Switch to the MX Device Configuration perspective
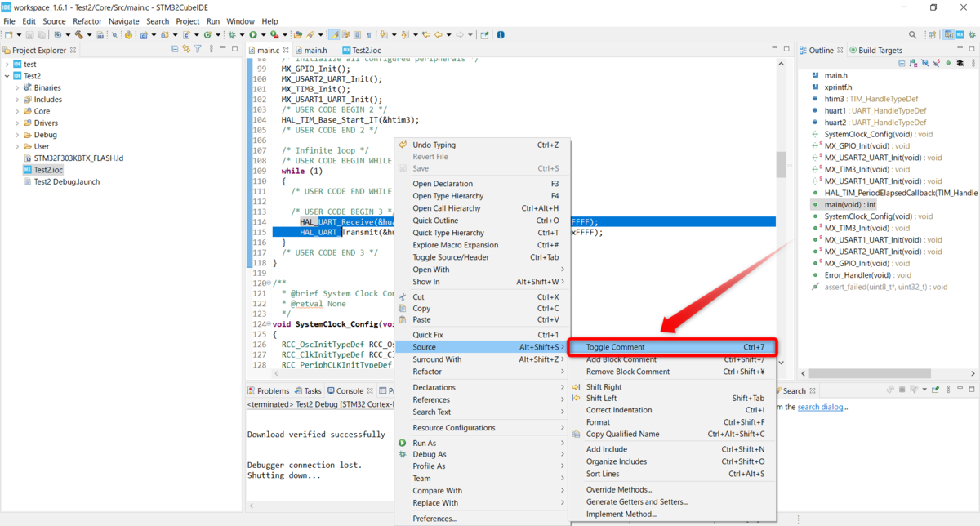Viewport: 980px width, 526px height. [961, 35]
